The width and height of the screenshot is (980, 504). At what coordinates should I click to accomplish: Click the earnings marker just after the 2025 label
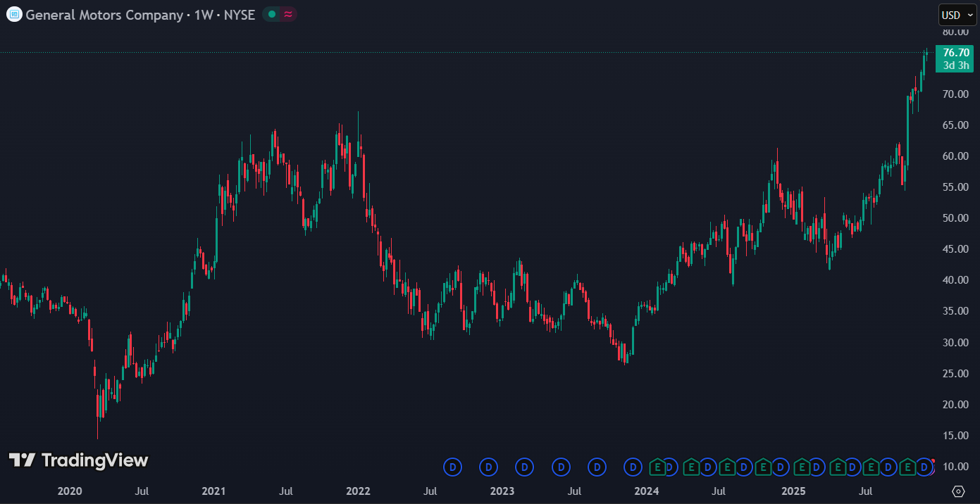pyautogui.click(x=802, y=466)
